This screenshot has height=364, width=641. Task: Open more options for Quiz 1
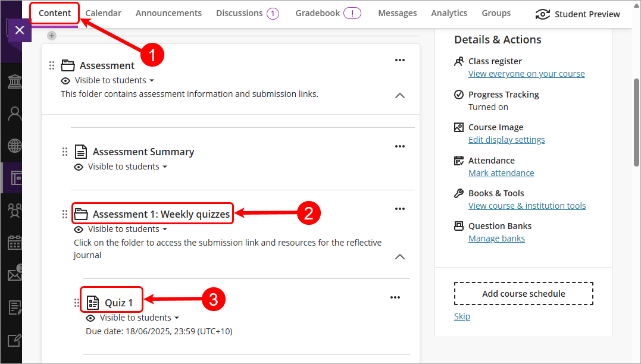tap(395, 297)
